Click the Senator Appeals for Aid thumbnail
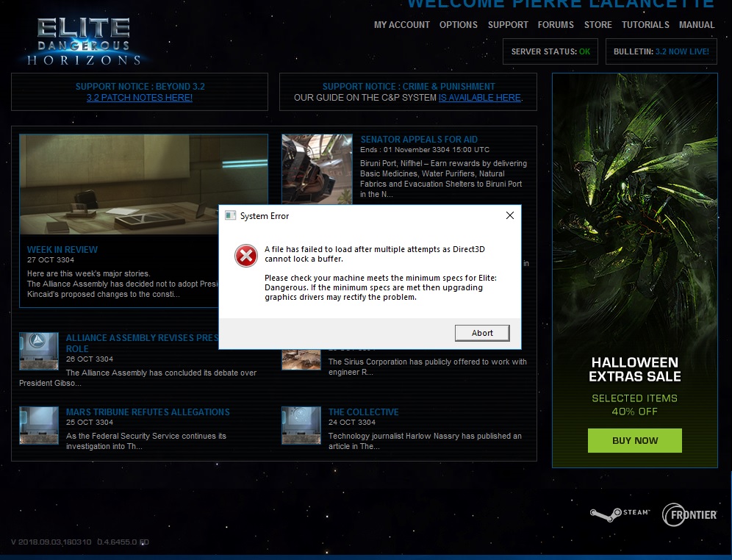 click(x=317, y=170)
